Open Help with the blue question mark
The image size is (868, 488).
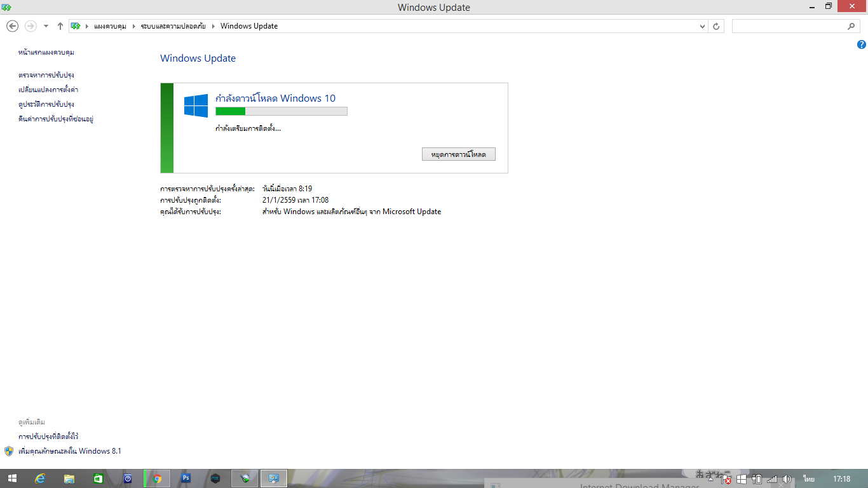tap(862, 44)
